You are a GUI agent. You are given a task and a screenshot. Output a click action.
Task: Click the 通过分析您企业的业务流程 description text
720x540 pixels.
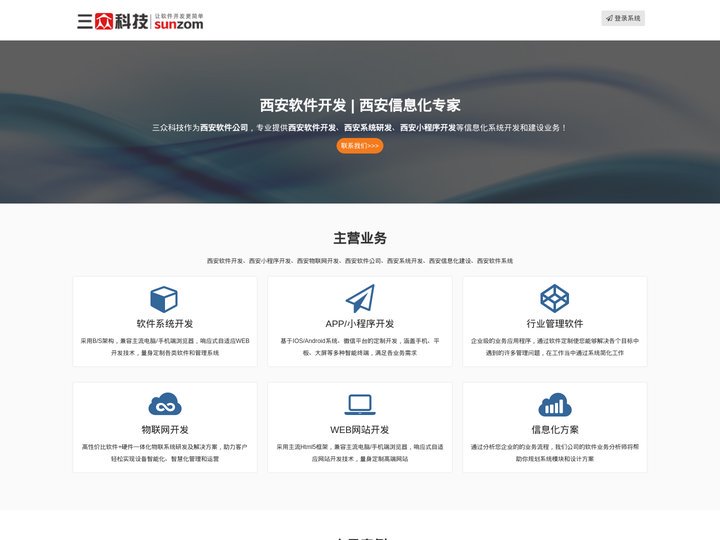point(555,453)
